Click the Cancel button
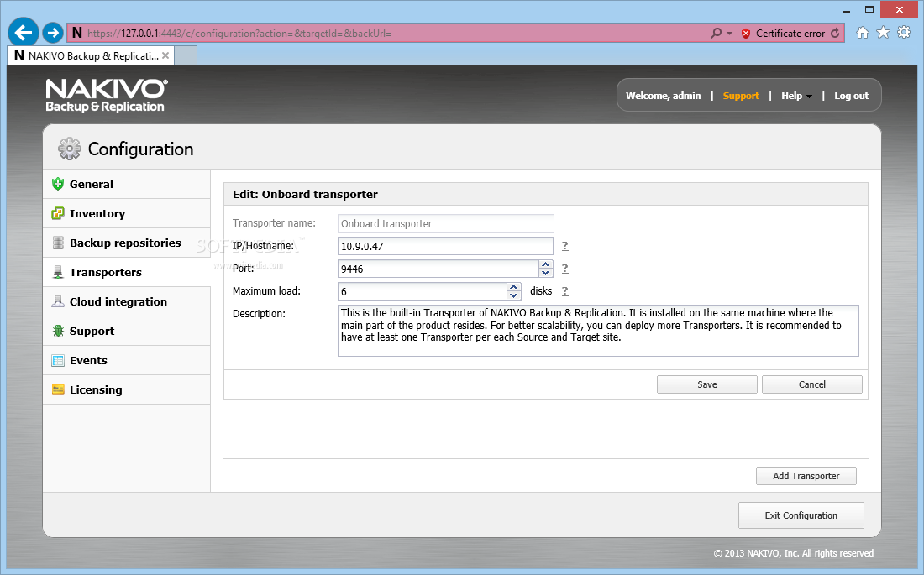Viewport: 924px width, 575px height. (x=812, y=384)
